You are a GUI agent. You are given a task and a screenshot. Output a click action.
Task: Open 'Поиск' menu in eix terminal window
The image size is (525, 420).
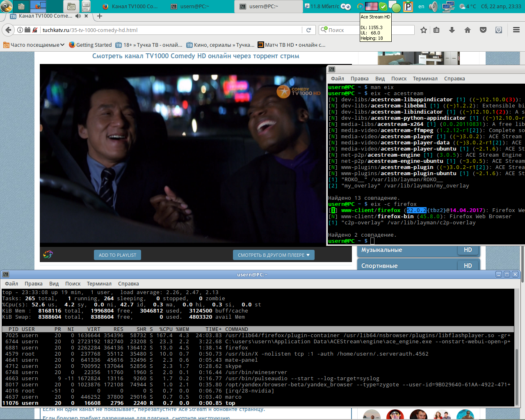pyautogui.click(x=399, y=79)
